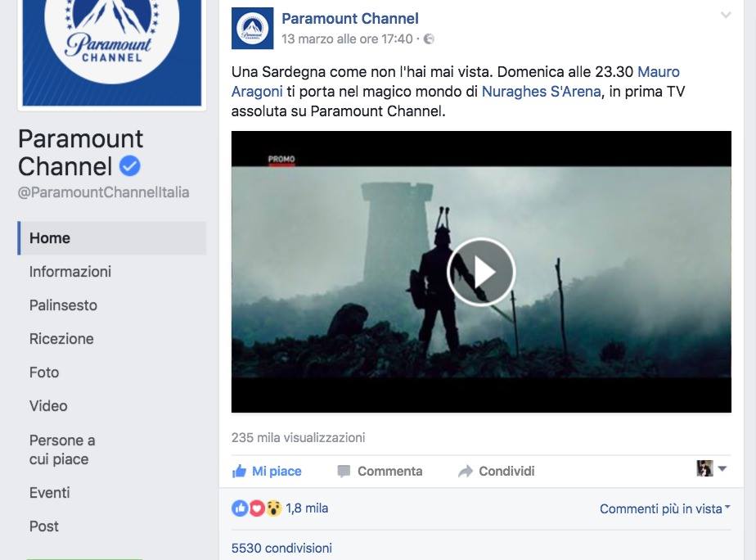Open the 1,8 mila reactions count
Screen dimensions: 756x560
click(307, 508)
